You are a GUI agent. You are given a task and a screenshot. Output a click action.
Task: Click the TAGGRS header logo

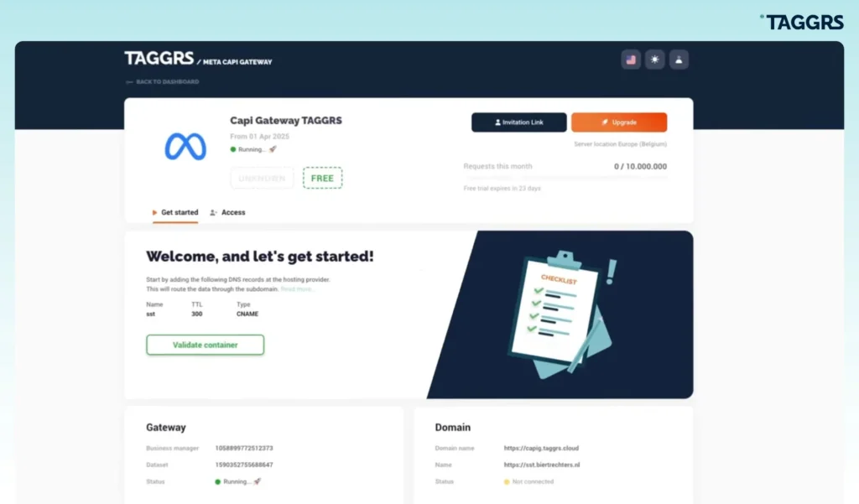[159, 58]
